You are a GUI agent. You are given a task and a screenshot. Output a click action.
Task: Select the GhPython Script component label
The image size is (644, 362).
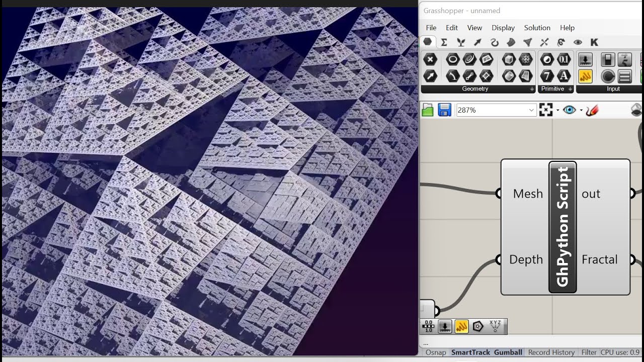point(562,227)
